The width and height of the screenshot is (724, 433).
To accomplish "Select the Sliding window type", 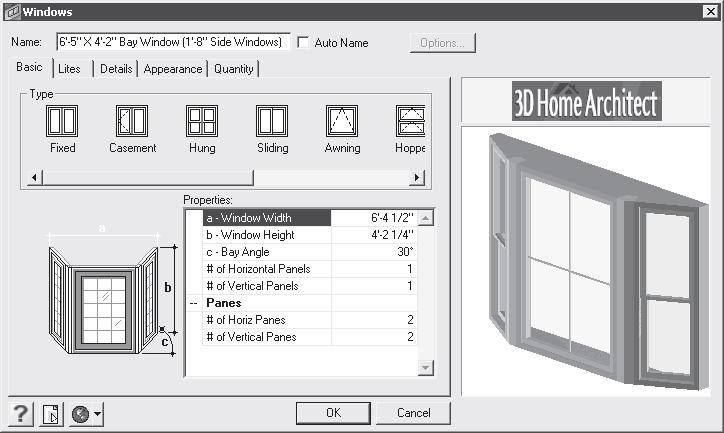I will click(271, 121).
